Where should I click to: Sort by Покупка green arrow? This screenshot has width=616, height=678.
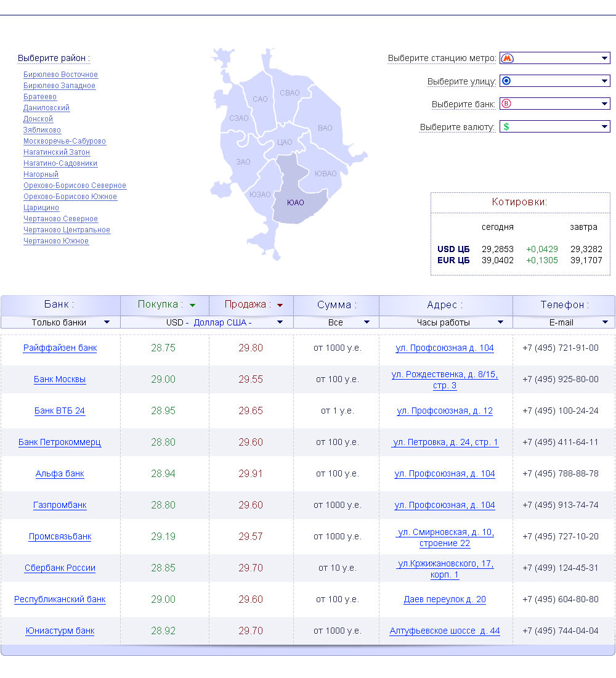point(192,305)
